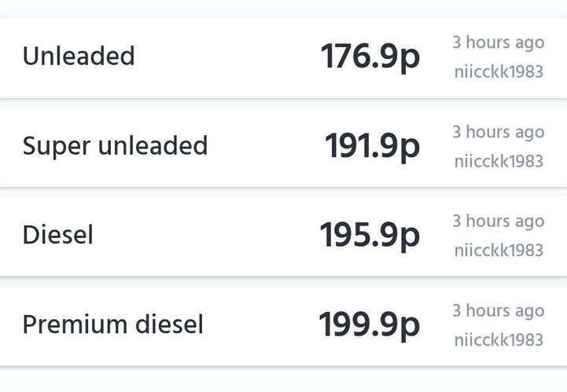Screen dimensions: 567x392
Task: Click the Diesel '3 hours ago' timestamp
Action: pos(499,222)
